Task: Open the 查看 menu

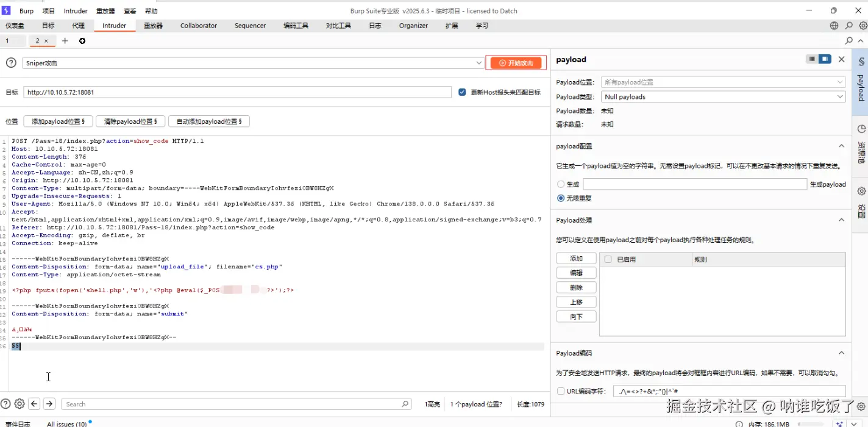Action: [x=130, y=11]
